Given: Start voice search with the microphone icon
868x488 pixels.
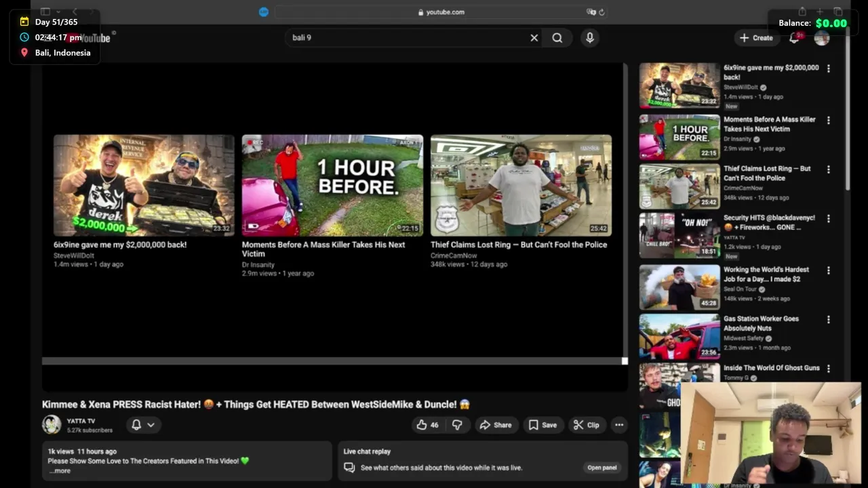Looking at the screenshot, I should [590, 38].
